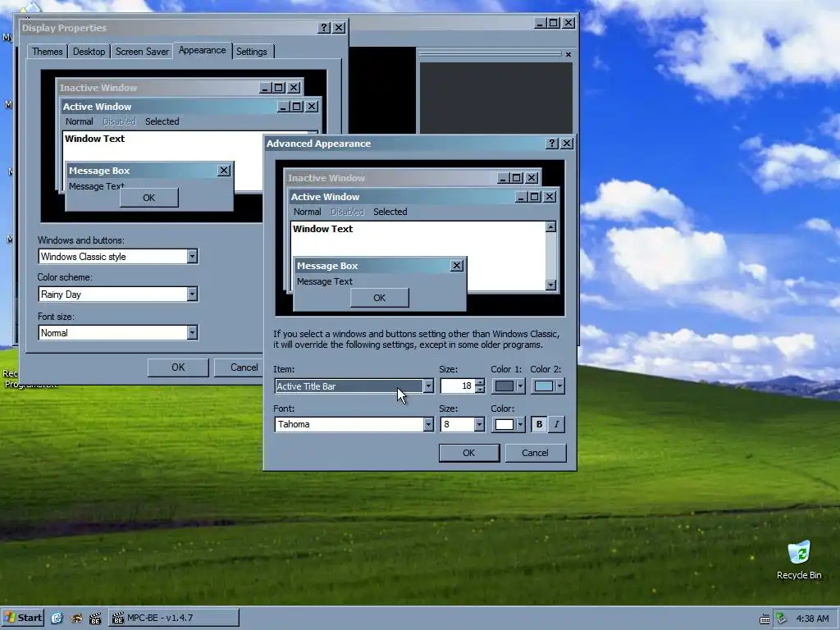Click preview Message Box close X in Advanced Appearance
Screen dimensions: 840x630
coord(457,266)
